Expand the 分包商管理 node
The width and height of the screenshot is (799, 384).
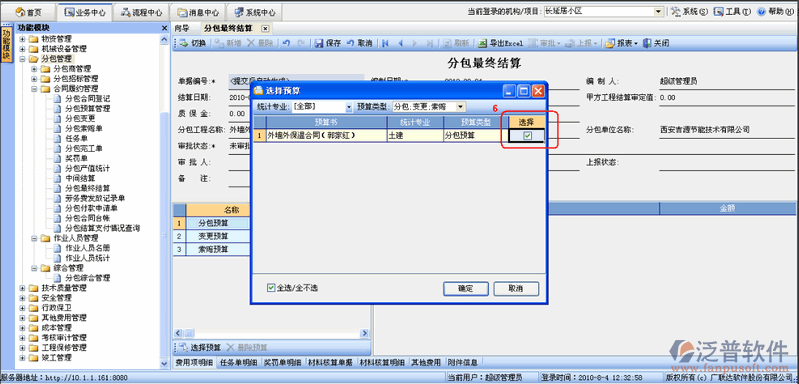pyautogui.click(x=34, y=69)
